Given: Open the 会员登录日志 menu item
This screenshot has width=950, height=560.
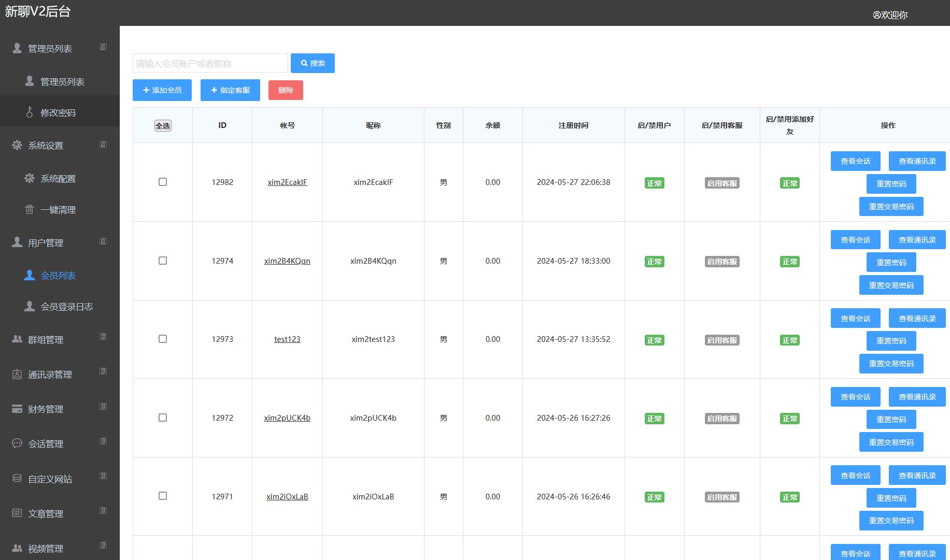Looking at the screenshot, I should coord(60,306).
